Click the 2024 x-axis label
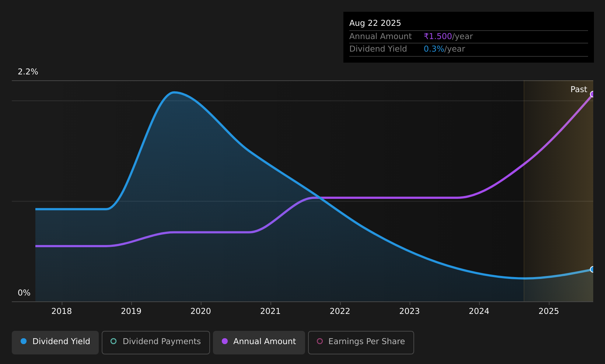605x364 pixels. (479, 311)
